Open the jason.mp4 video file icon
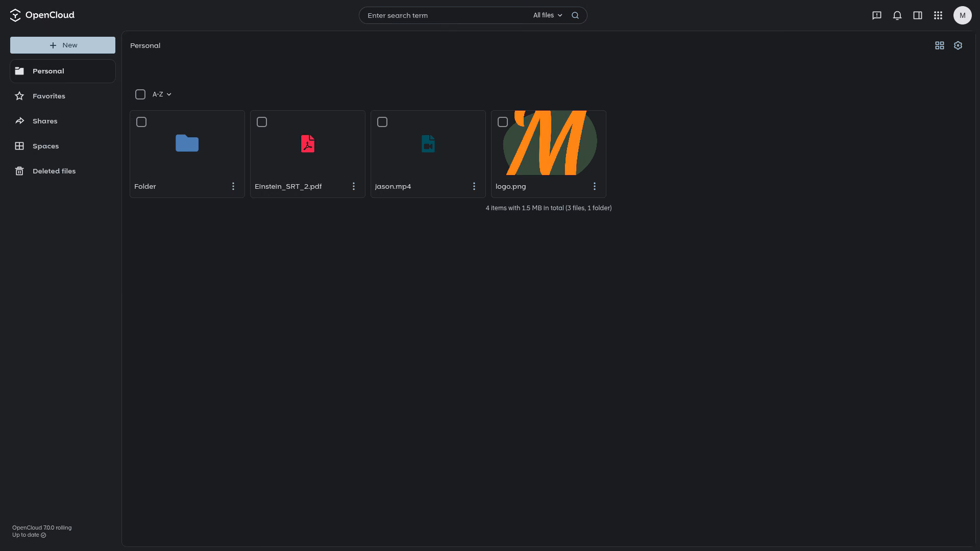 [x=428, y=144]
